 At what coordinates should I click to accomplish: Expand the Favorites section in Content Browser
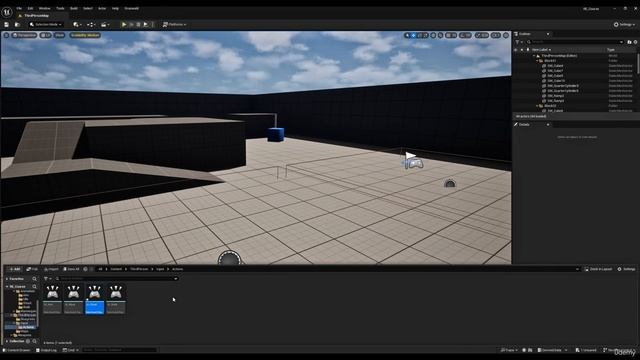pos(7,279)
